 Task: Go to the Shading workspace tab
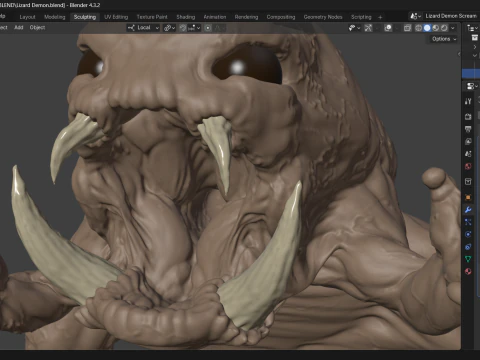pyautogui.click(x=186, y=17)
